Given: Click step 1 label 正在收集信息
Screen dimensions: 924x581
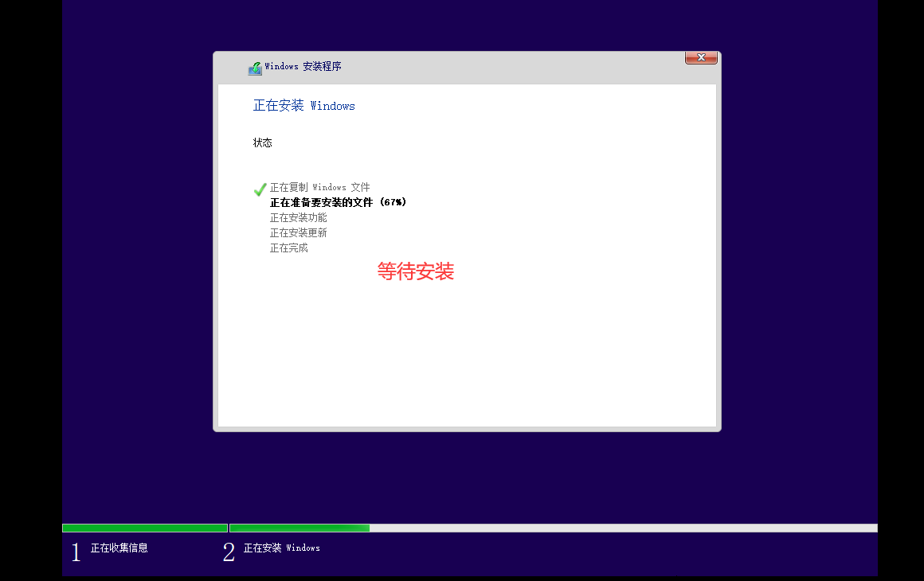Looking at the screenshot, I should click(119, 548).
